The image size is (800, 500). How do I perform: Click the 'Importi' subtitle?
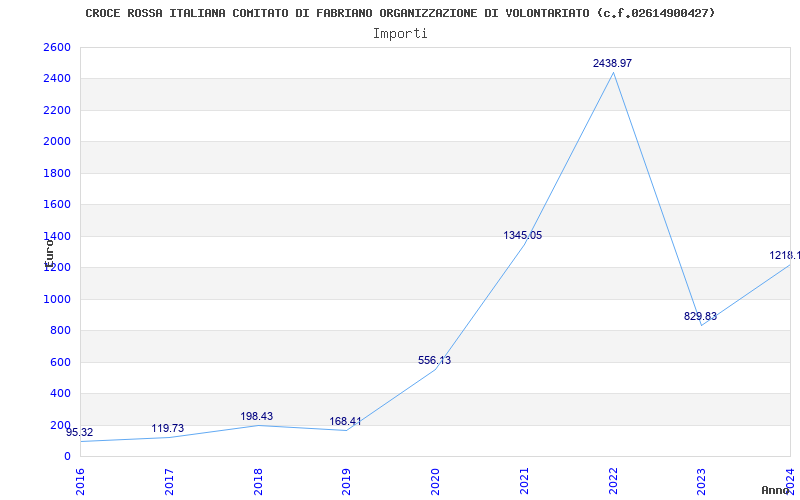point(400,34)
